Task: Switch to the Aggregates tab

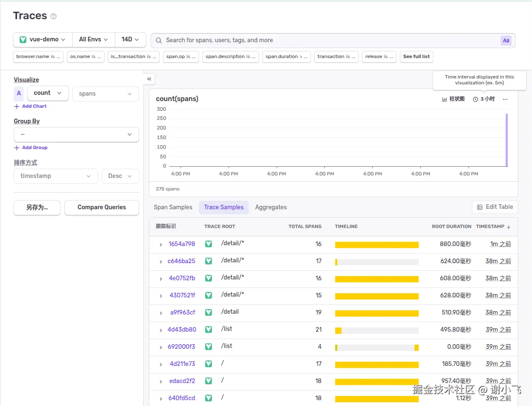Action: [271, 208]
